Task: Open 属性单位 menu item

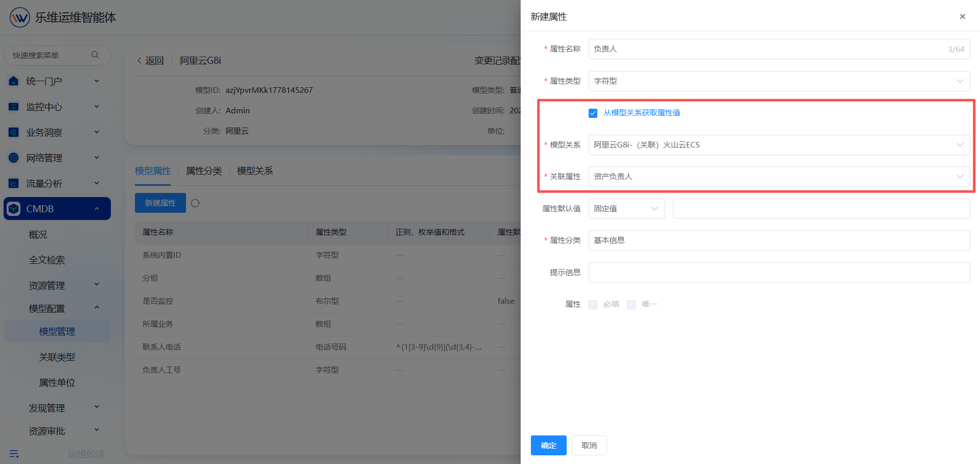Action: (x=57, y=382)
